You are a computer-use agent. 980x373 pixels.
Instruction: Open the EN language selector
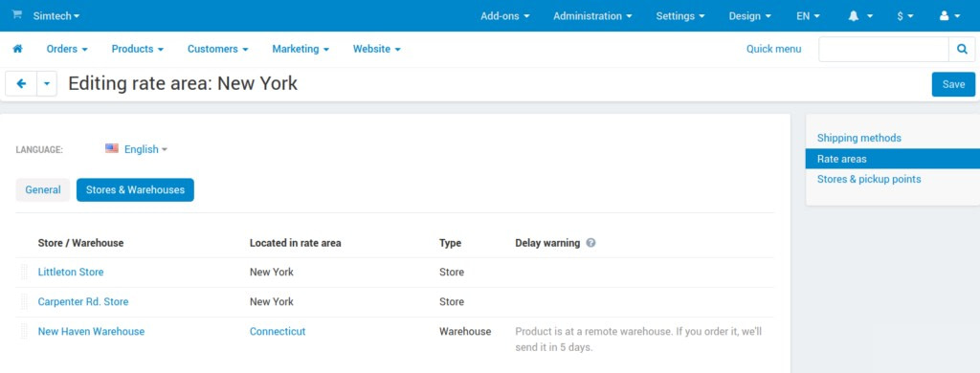(808, 16)
